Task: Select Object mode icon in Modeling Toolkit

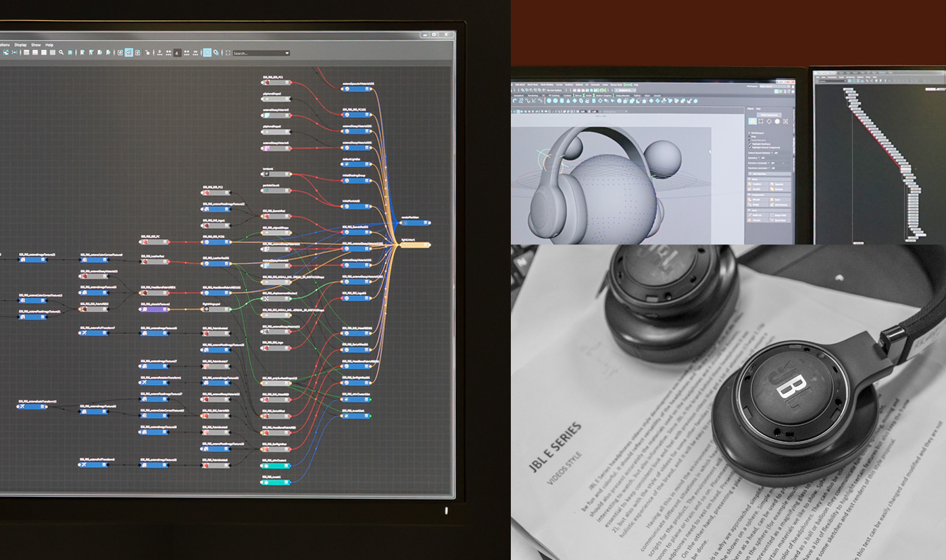Action: pyautogui.click(x=753, y=122)
